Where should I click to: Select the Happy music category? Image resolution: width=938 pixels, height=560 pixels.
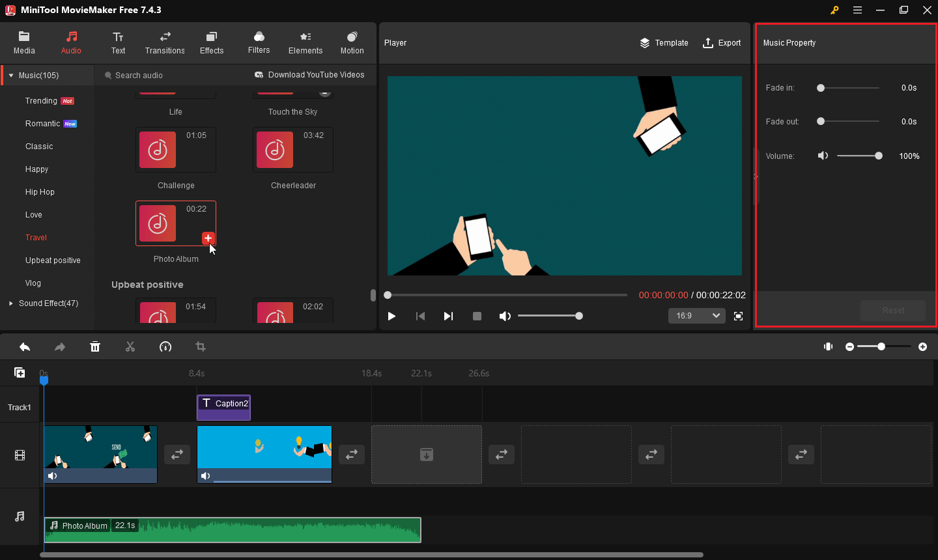(x=37, y=169)
